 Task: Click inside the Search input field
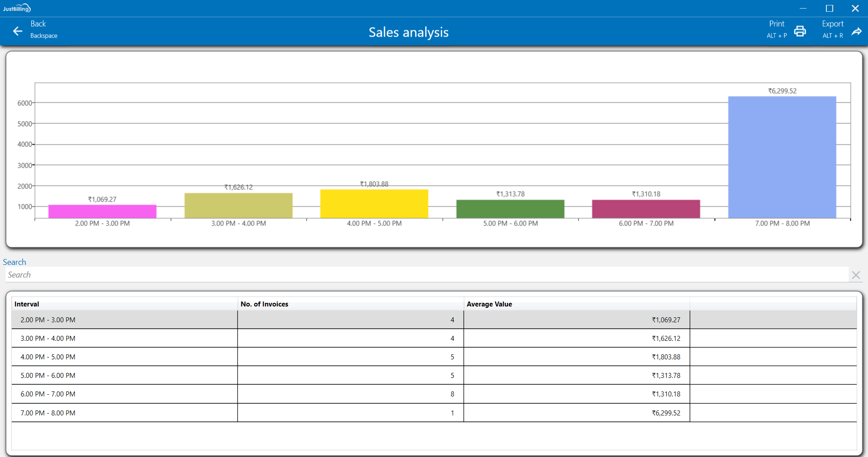point(425,275)
